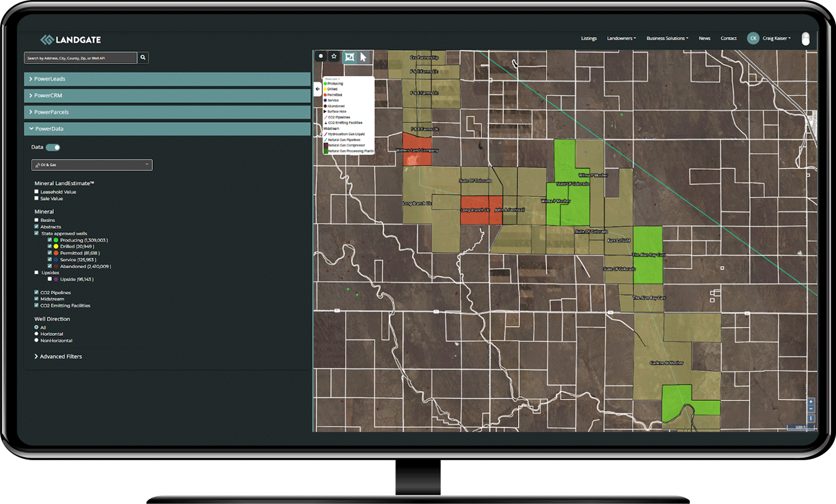The width and height of the screenshot is (836, 504).
Task: Open the Contact navigation item
Action: coord(729,38)
